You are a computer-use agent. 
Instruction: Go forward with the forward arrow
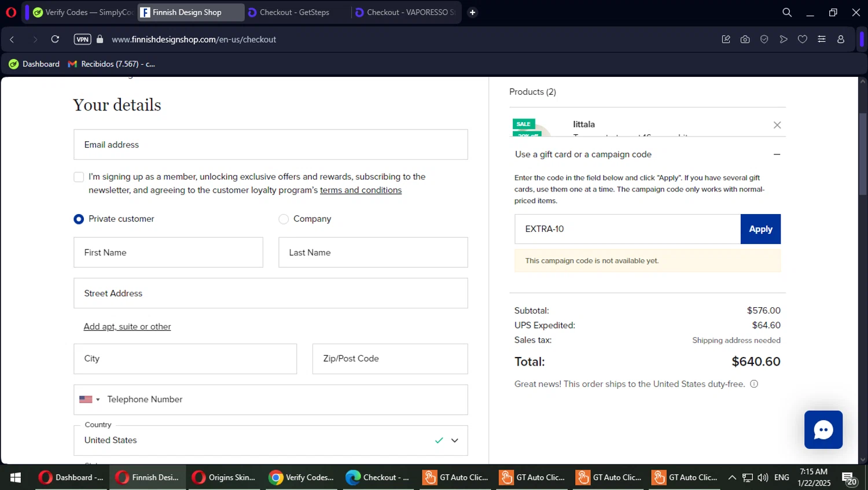tap(35, 39)
